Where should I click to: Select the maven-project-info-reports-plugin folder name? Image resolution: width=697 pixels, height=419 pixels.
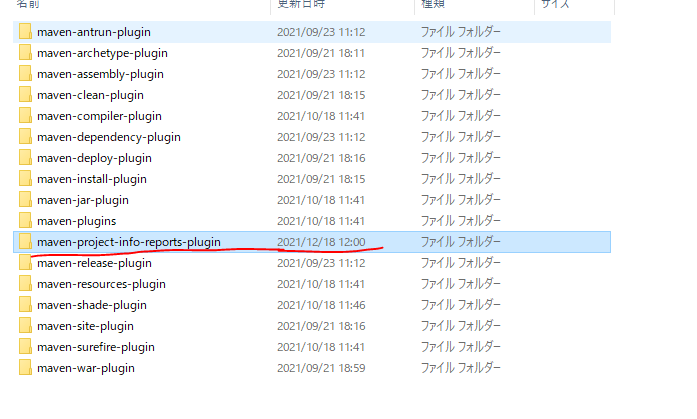(129, 242)
